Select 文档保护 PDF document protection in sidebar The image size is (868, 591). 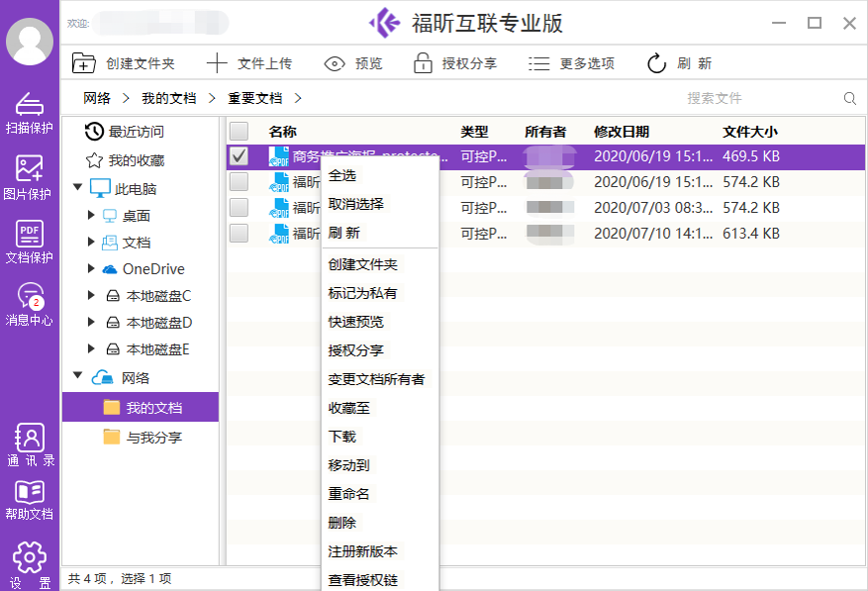tap(30, 242)
